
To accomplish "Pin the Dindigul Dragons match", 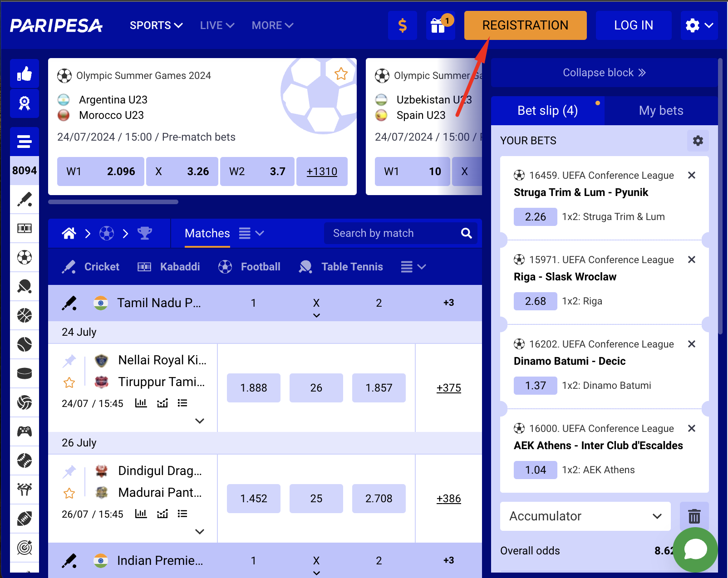I will coord(69,472).
